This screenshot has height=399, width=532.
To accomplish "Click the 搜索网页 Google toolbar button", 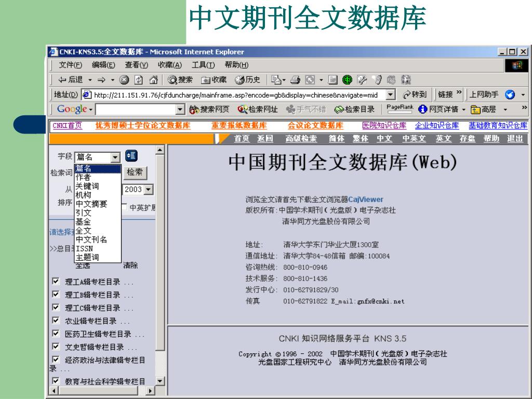I will pos(209,109).
